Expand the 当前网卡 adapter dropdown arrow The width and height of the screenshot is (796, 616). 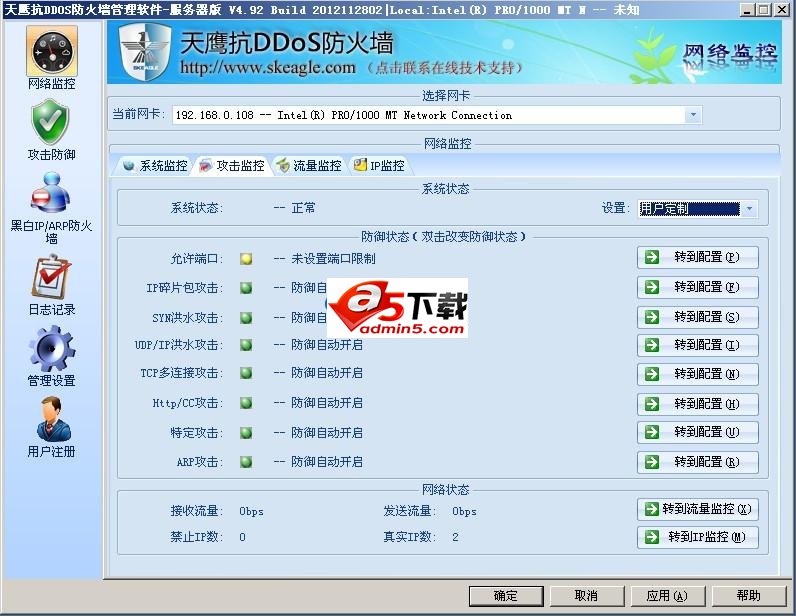click(693, 115)
